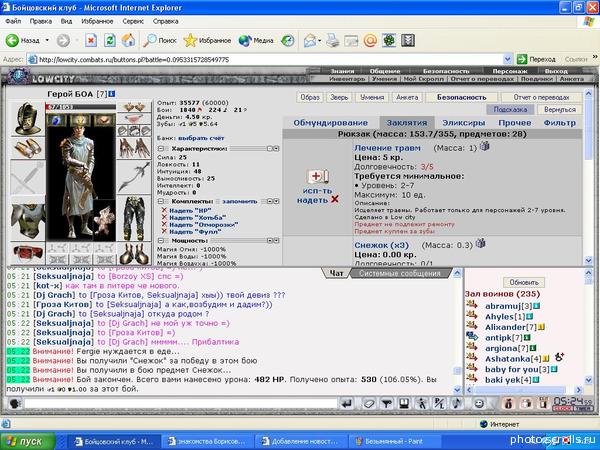Click the Refresh button in IE toolbar
Viewport: 600px width, 450px height.
(110, 40)
